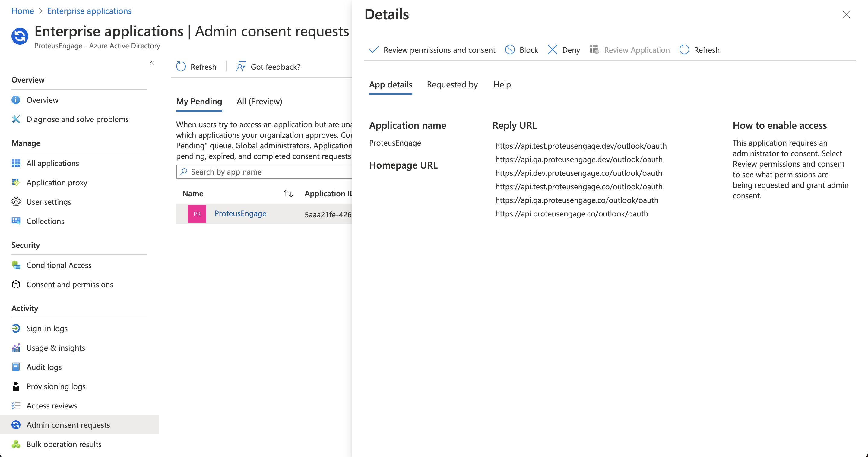The image size is (868, 457).
Task: Open User settings gear item
Action: [x=49, y=202]
